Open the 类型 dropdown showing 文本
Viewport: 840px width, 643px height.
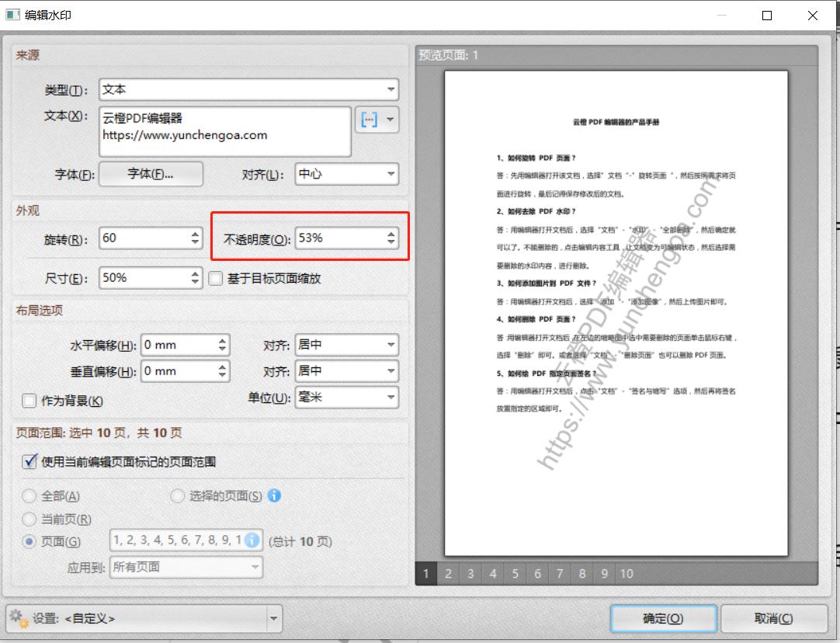(248, 89)
